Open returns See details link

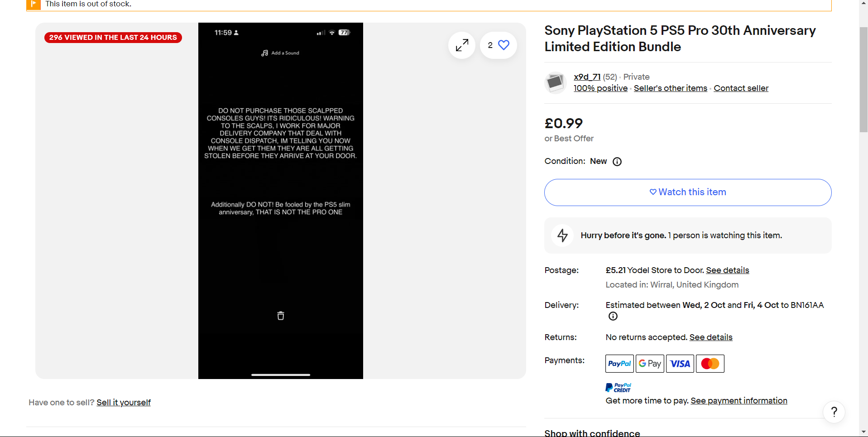tap(711, 337)
